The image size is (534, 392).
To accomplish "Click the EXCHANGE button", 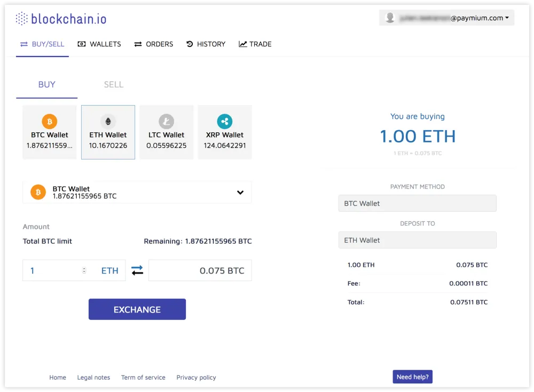I will coord(137,309).
